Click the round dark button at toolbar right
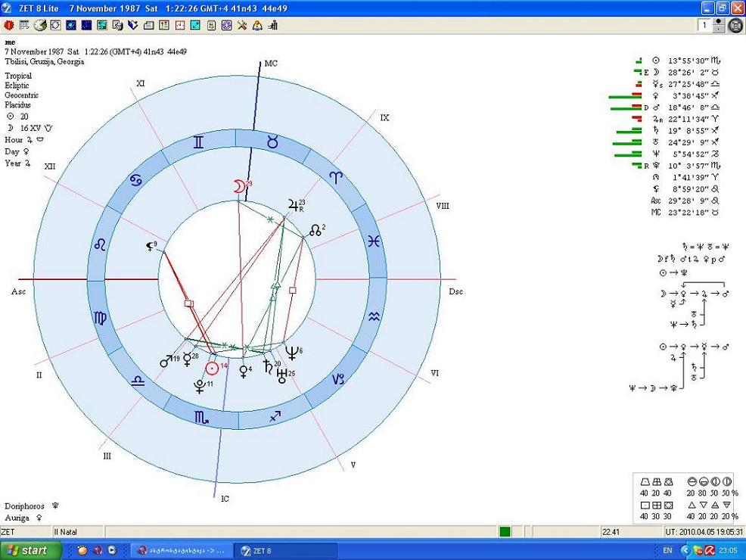746x560 pixels. 735,26
